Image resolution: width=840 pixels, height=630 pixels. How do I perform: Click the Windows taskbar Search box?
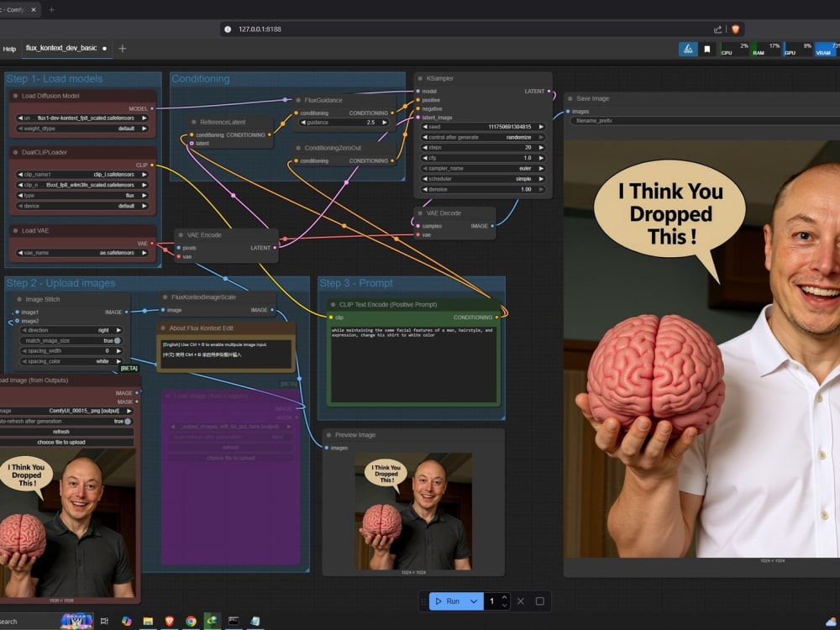pyautogui.click(x=29, y=622)
